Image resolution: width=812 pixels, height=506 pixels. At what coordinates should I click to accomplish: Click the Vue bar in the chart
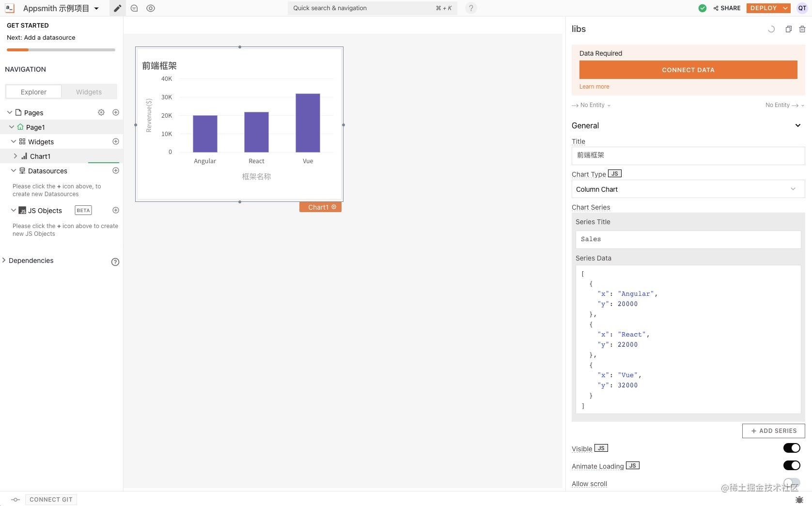[x=308, y=123]
